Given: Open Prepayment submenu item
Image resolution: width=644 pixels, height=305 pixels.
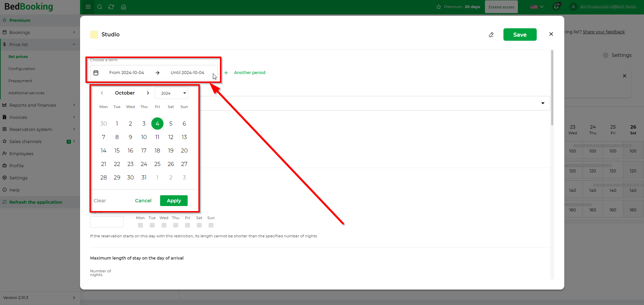Looking at the screenshot, I should tap(20, 81).
